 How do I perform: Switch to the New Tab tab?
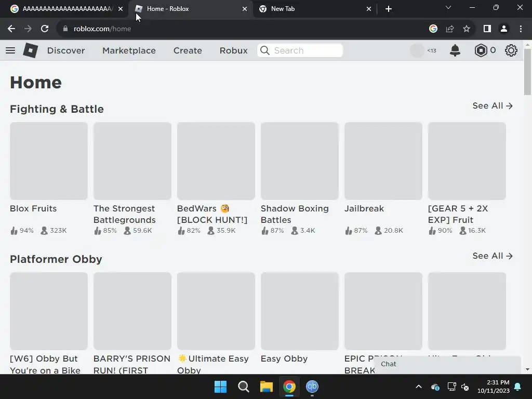pos(314,9)
